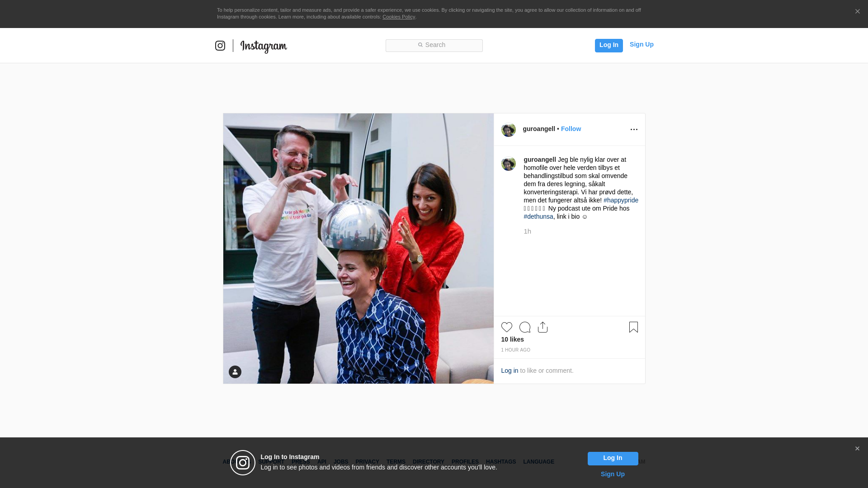
Task: Open the #dethunsa hashtag link
Action: coord(538,216)
